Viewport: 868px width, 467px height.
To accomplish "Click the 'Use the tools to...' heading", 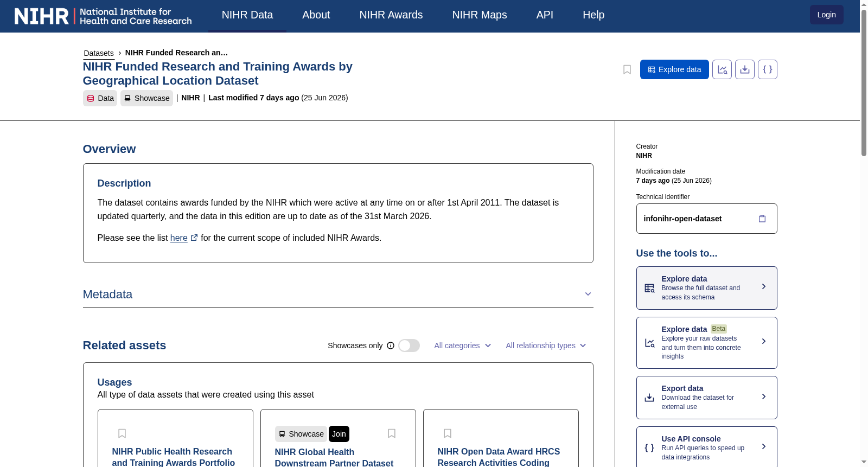I will pyautogui.click(x=676, y=253).
